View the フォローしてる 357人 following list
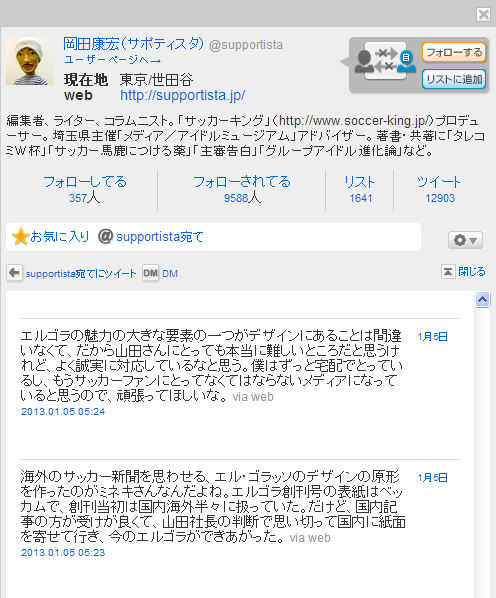This screenshot has width=496, height=598. coord(85,190)
